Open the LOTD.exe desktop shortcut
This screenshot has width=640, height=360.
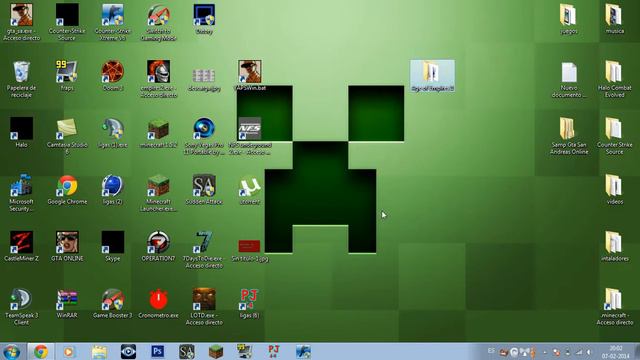click(x=204, y=307)
